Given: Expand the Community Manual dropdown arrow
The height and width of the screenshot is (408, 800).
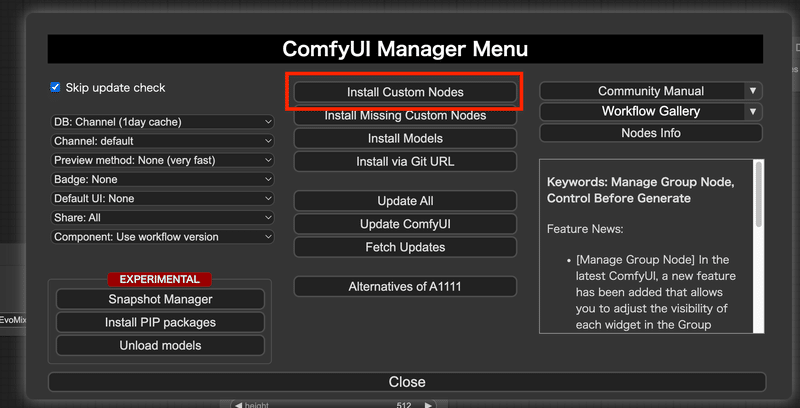Looking at the screenshot, I should click(753, 91).
